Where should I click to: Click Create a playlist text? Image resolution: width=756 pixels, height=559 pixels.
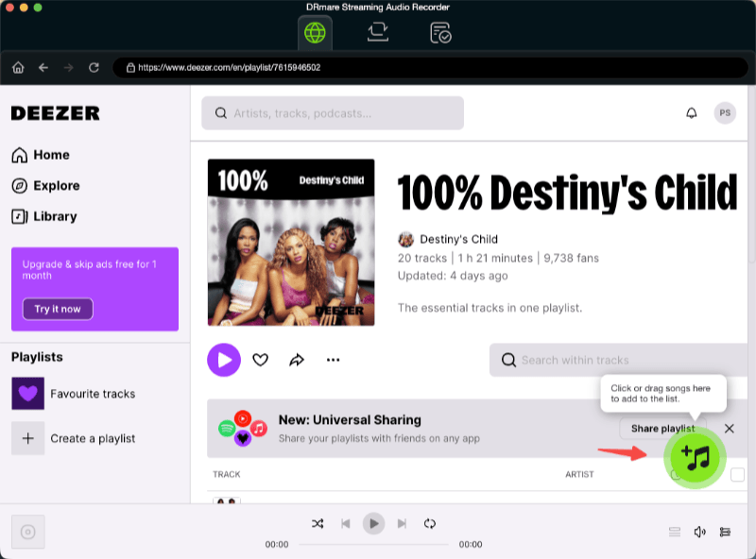tap(93, 438)
